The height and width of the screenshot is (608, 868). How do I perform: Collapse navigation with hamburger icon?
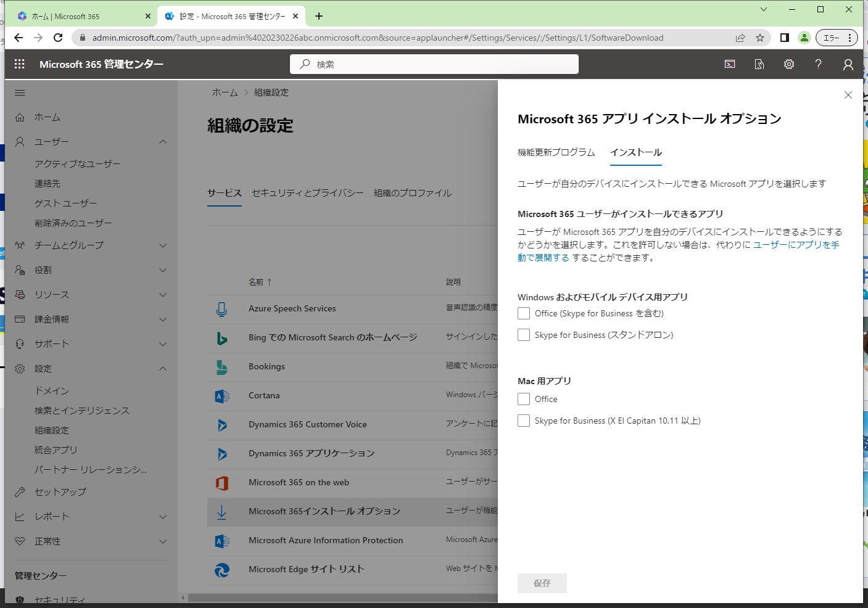tap(20, 92)
